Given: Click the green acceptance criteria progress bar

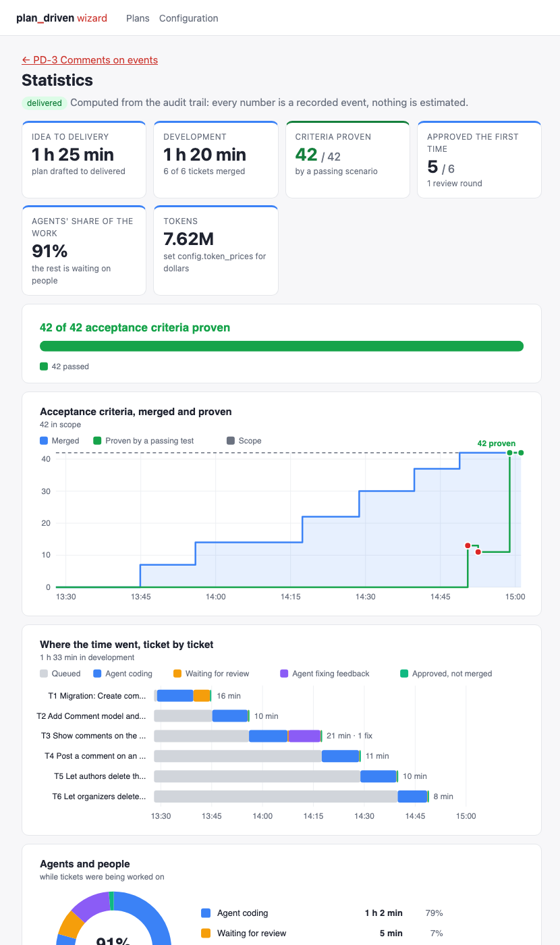Looking at the screenshot, I should click(281, 346).
